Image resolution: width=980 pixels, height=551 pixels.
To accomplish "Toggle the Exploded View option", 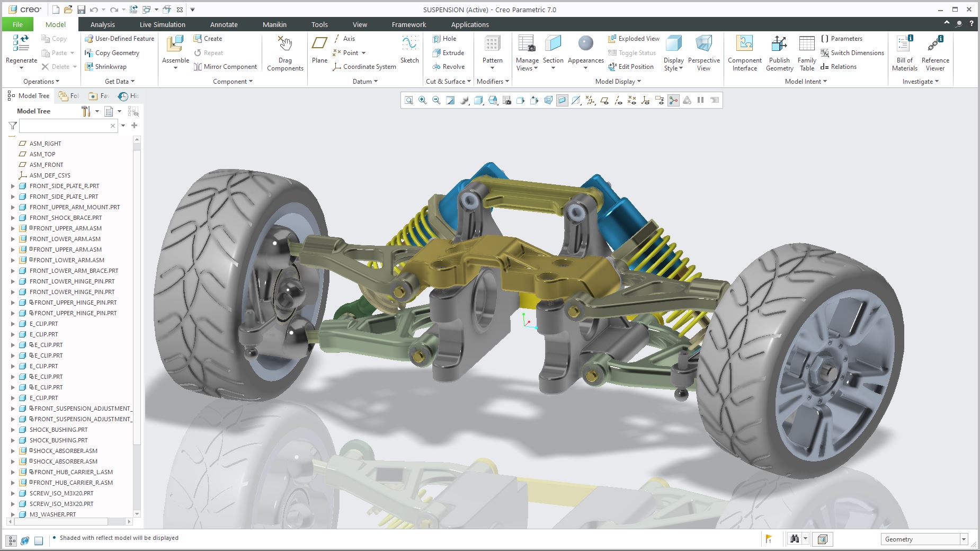I will [634, 39].
